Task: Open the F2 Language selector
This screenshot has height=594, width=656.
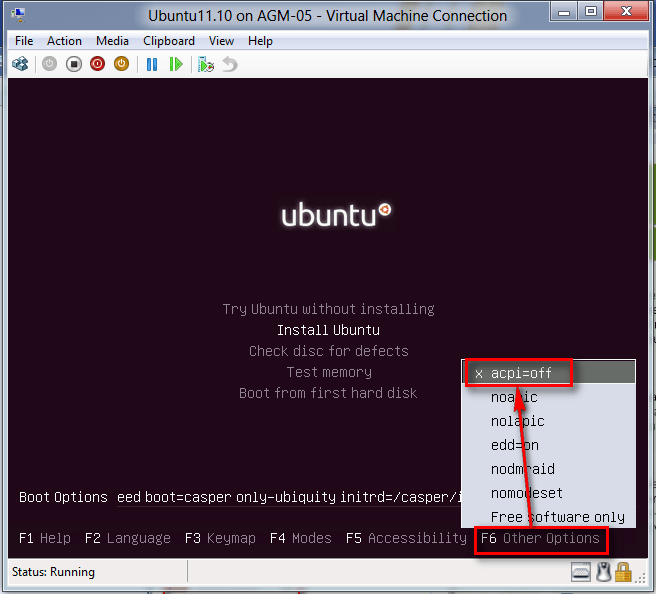Action: pyautogui.click(x=128, y=538)
